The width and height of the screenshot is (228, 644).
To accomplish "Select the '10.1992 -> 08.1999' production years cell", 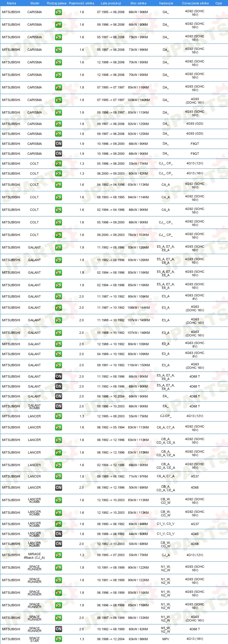I will (x=111, y=629).
